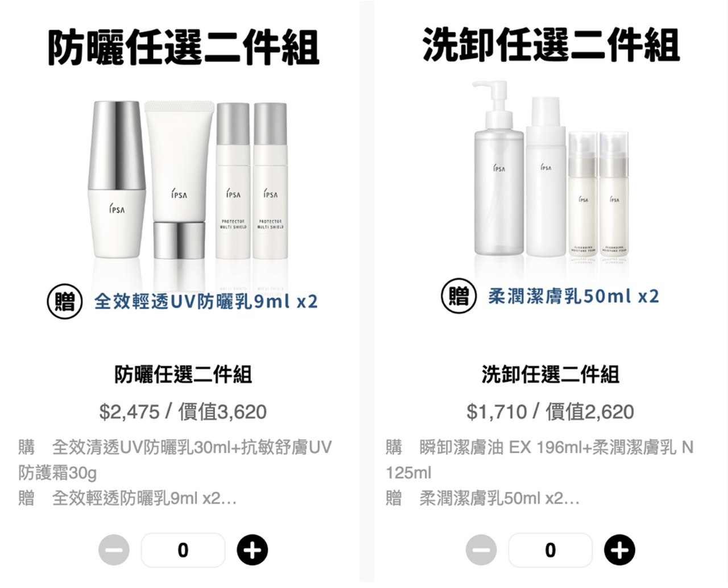Decrease quantity of 洗卸任選二件組 with minus button
Viewport: 728px width, 588px height.
click(x=481, y=550)
